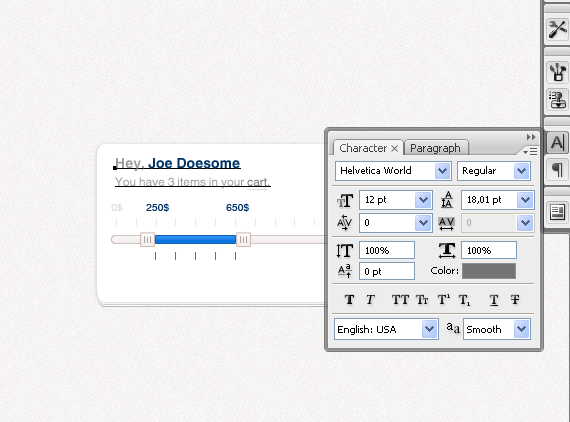Image resolution: width=570 pixels, height=422 pixels.
Task: Open the Paragraph panel dock icon
Action: (x=557, y=170)
